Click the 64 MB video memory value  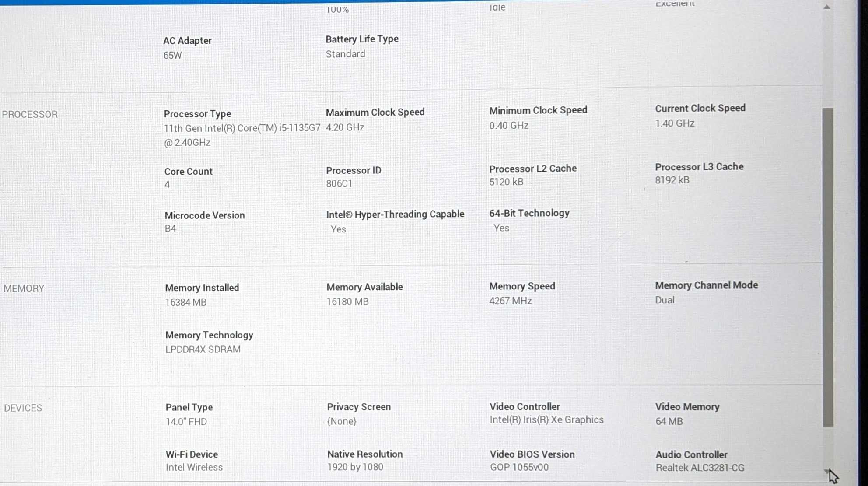tap(669, 422)
